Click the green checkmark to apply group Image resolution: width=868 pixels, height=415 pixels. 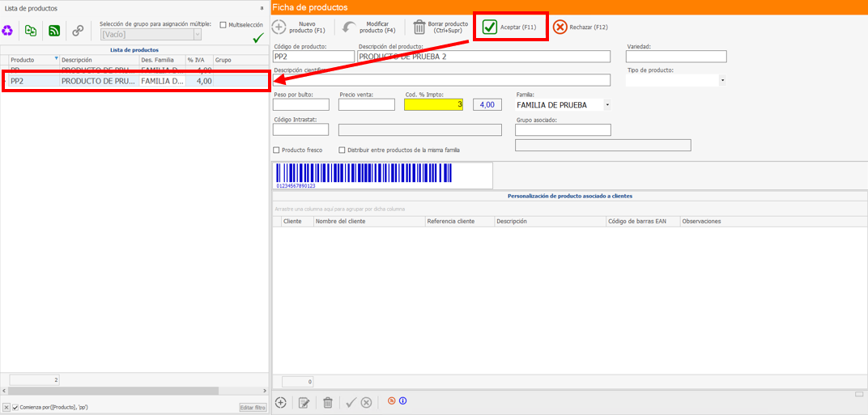pyautogui.click(x=258, y=38)
